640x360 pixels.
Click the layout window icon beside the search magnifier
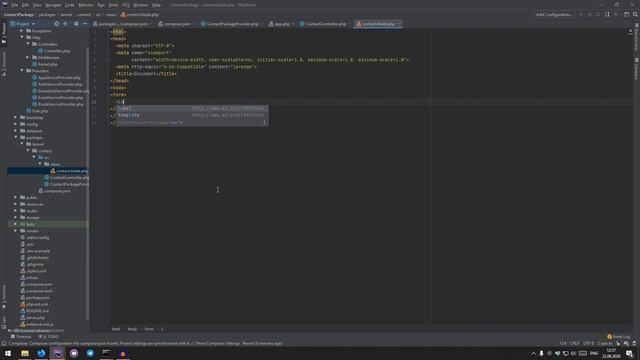coord(627,14)
